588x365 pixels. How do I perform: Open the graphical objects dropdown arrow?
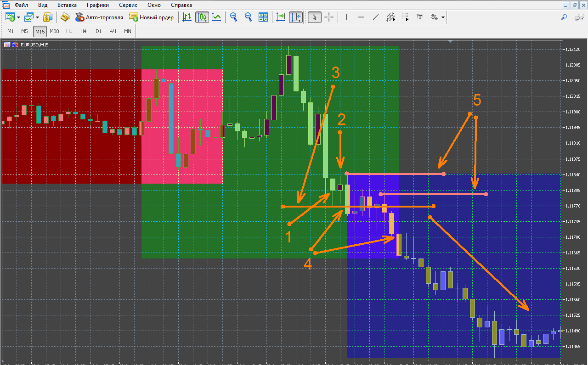tap(443, 17)
